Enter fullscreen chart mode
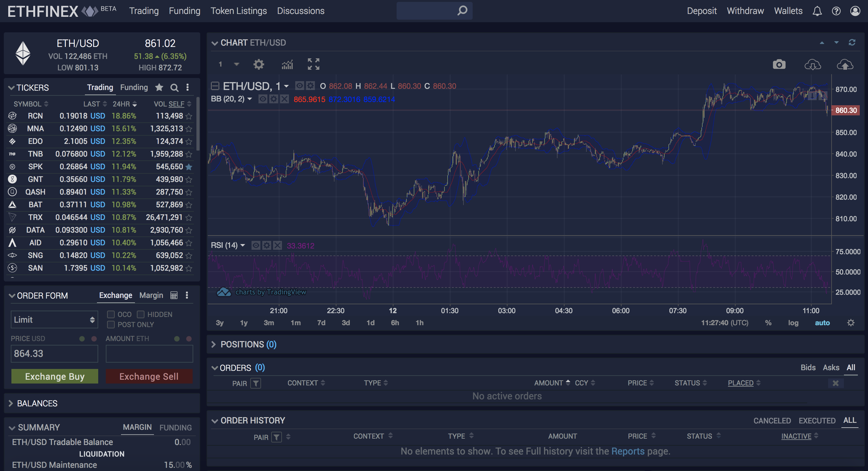The width and height of the screenshot is (868, 471). tap(313, 64)
